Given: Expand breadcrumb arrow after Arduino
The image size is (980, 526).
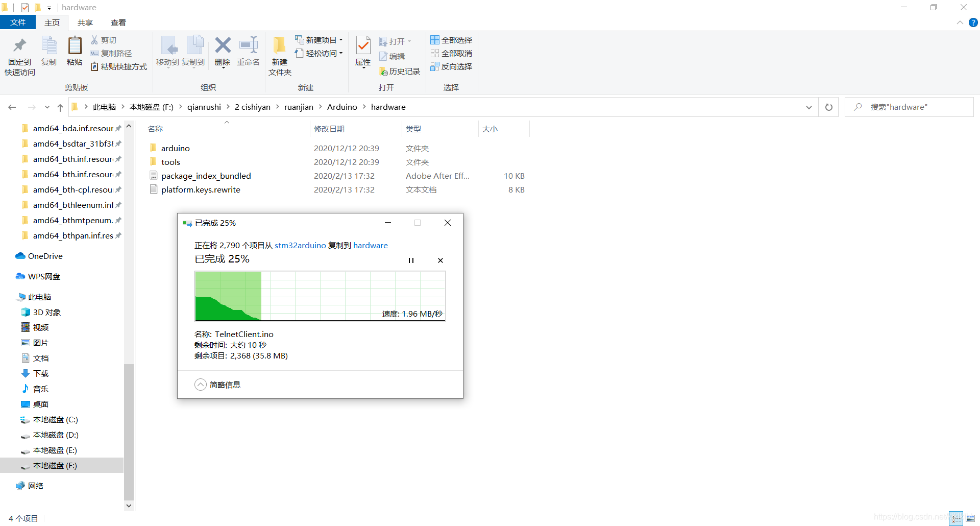Looking at the screenshot, I should point(364,107).
